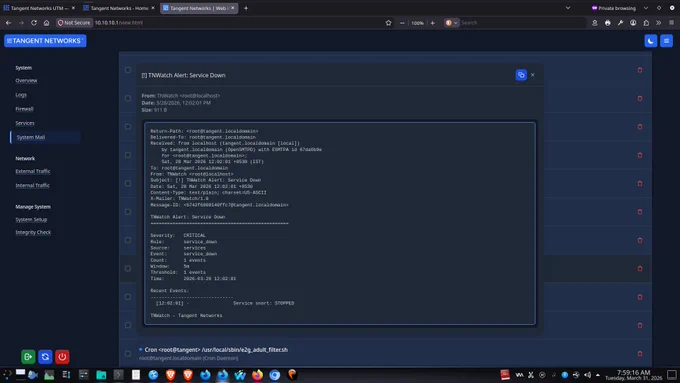Click the TNWatch Alert: Service Down title

(183, 75)
